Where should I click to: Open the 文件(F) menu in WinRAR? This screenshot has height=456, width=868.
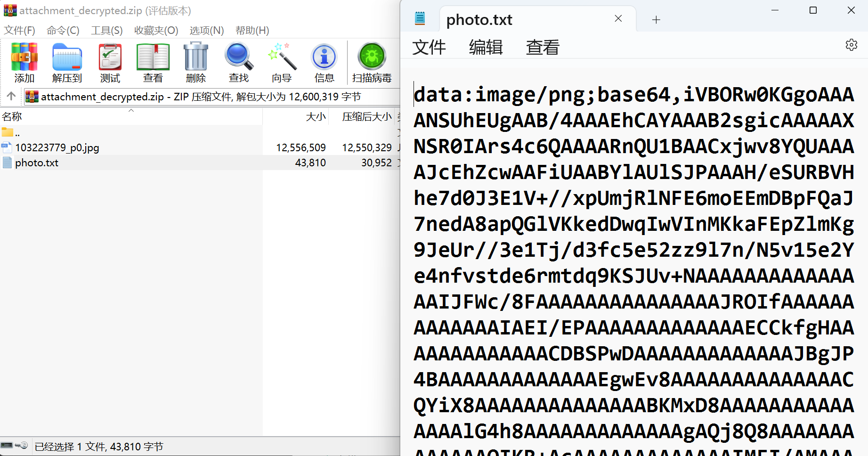19,31
